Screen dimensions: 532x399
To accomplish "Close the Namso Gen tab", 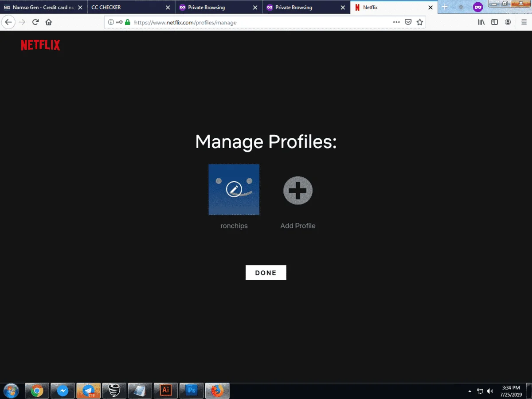I will pos(80,8).
